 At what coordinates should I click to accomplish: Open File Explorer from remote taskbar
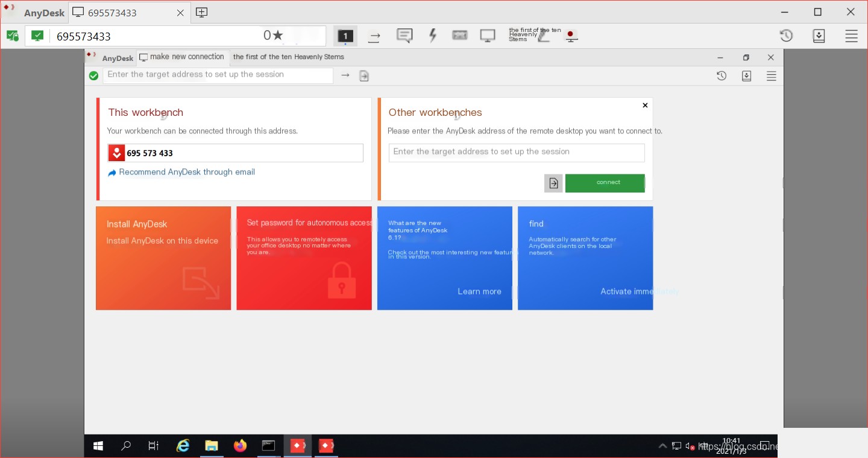coord(212,446)
